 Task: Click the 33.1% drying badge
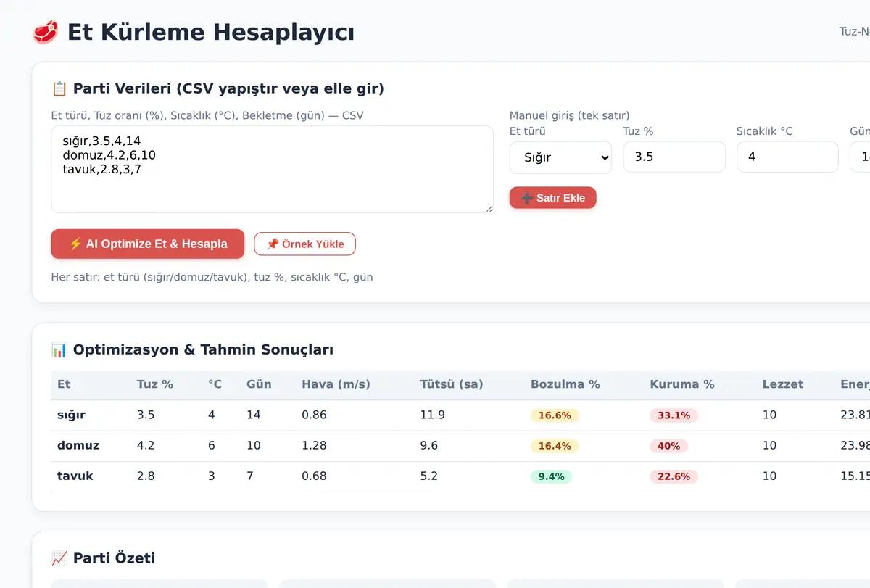[674, 415]
